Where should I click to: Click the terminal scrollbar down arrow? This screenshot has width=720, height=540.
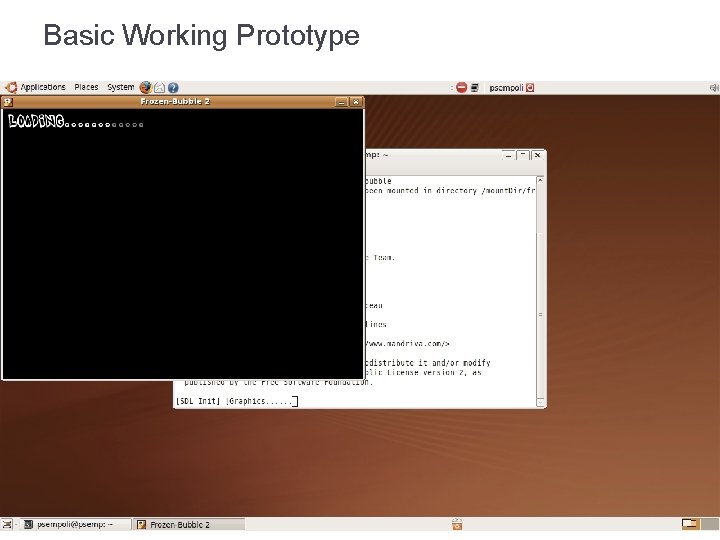click(540, 402)
